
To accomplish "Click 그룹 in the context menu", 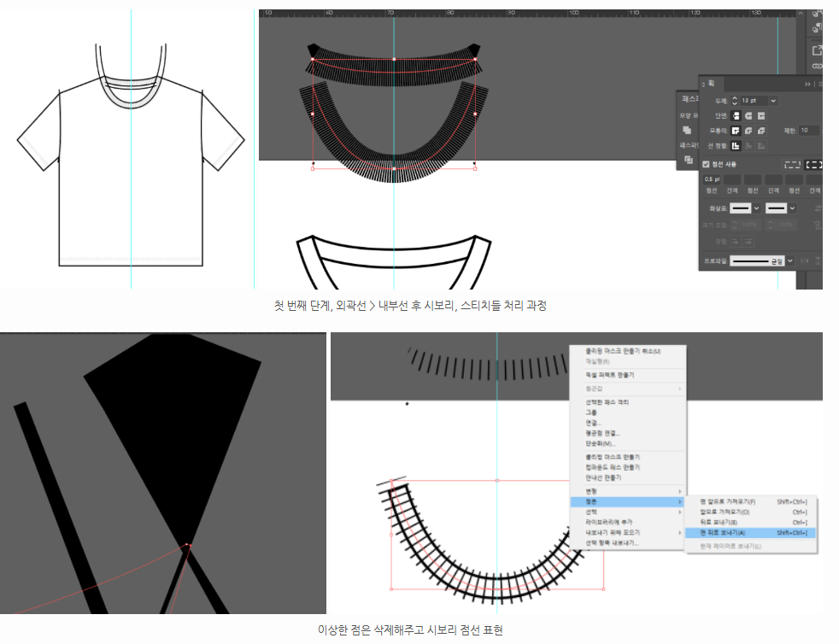I will click(591, 413).
